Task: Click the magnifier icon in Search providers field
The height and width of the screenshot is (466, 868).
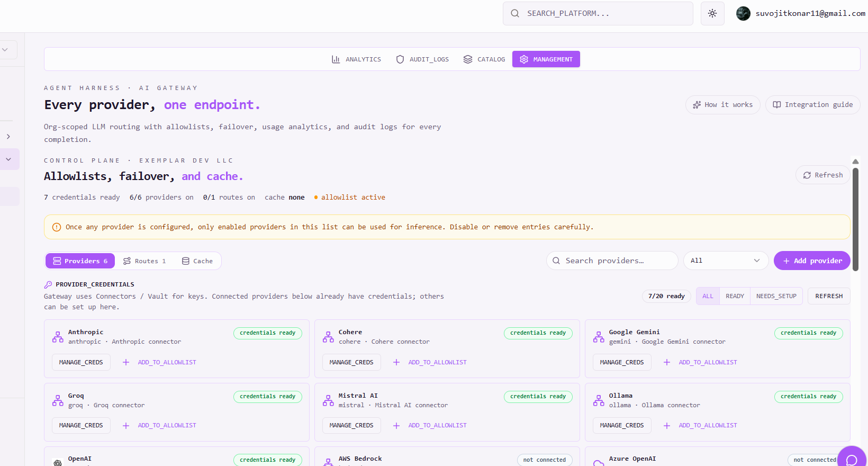Action: pyautogui.click(x=556, y=261)
